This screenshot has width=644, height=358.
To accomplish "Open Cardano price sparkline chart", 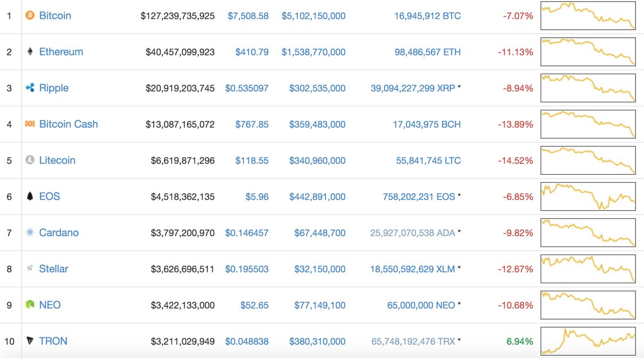I will point(588,233).
